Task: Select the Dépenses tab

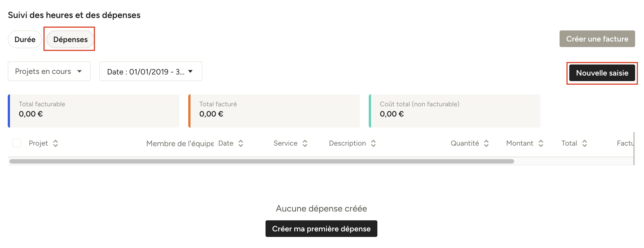Action: (x=70, y=39)
